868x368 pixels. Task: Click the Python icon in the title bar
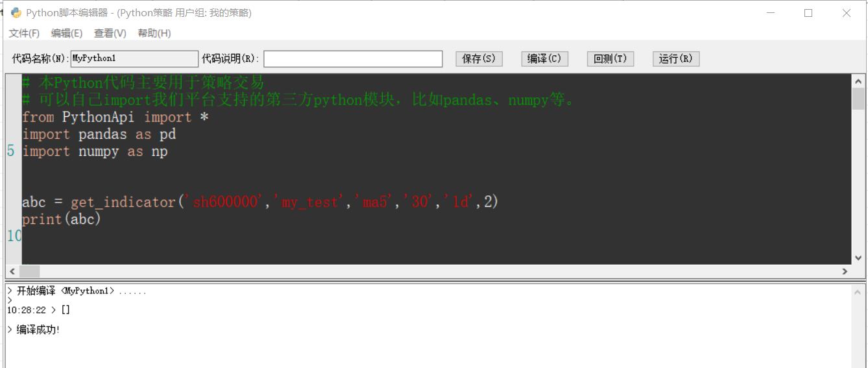coord(16,13)
